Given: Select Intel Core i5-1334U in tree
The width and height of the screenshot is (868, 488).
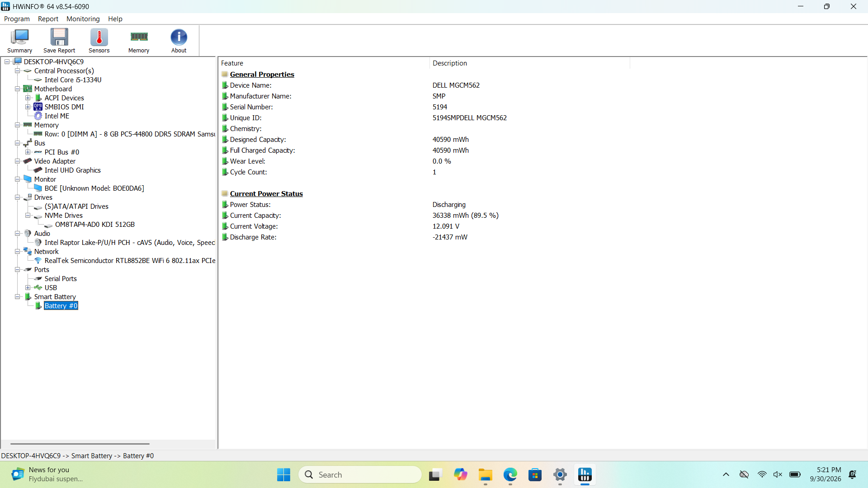Looking at the screenshot, I should tap(73, 80).
